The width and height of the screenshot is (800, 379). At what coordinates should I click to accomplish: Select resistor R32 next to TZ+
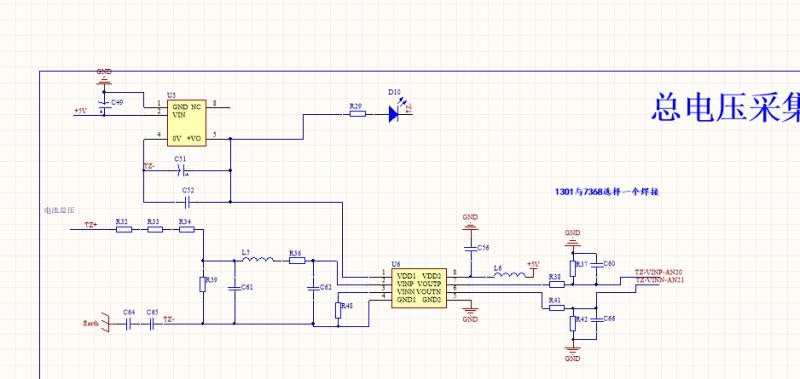click(124, 230)
